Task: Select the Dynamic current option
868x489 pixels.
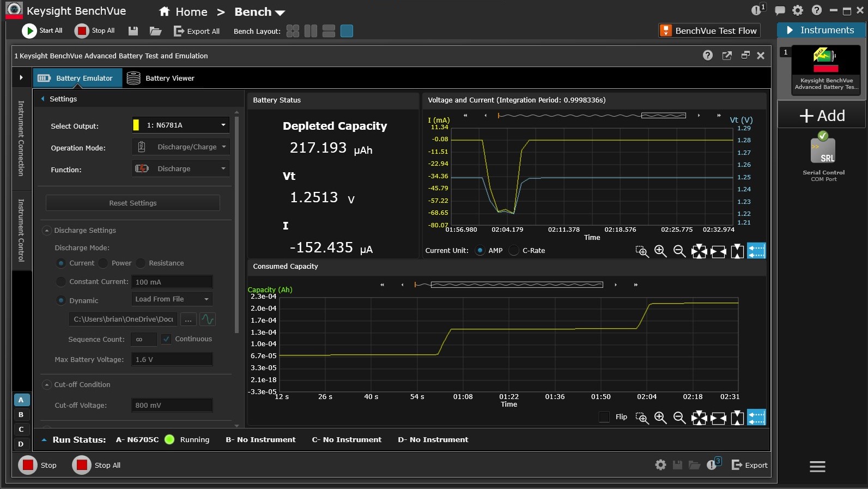Action: (x=62, y=300)
